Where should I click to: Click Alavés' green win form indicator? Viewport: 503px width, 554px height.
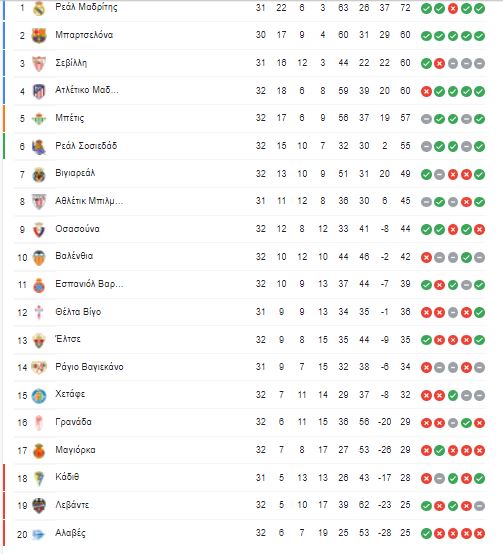[426, 534]
